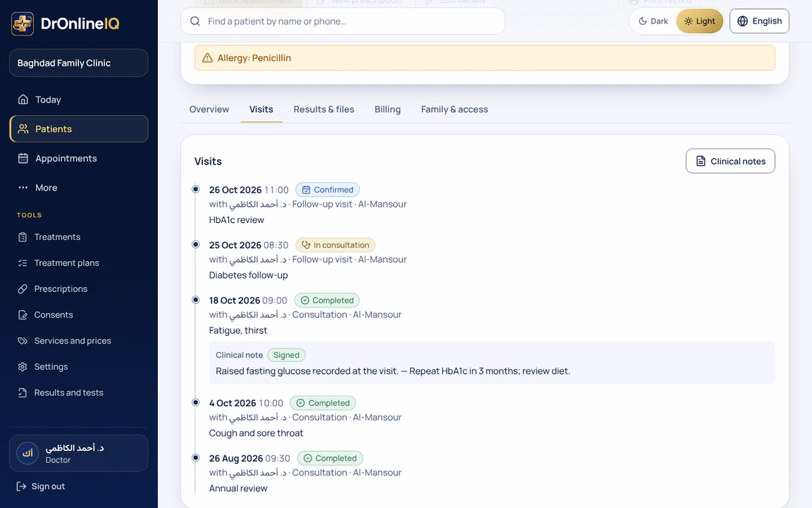Click the globe icon beside English
This screenshot has height=508, width=812.
coord(743,21)
